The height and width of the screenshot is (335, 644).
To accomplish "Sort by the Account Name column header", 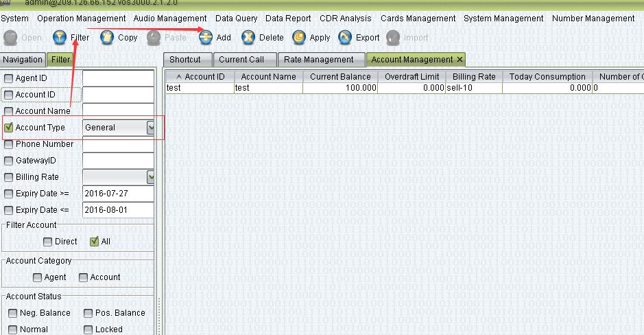I will pos(269,77).
